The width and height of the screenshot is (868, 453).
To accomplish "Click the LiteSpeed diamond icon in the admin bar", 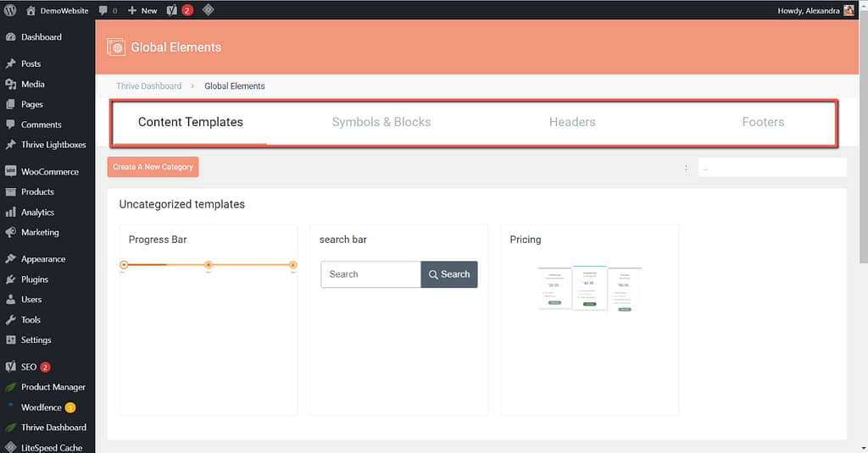I will 209,9.
